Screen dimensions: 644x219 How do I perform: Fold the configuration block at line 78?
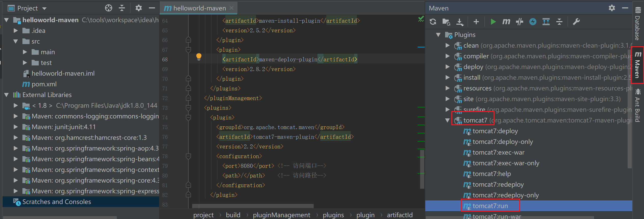pyautogui.click(x=188, y=156)
